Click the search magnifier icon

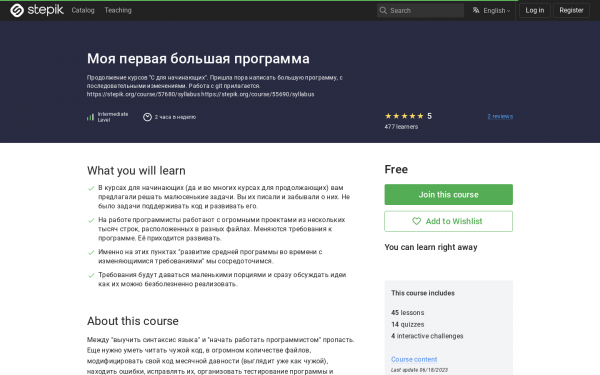point(383,10)
